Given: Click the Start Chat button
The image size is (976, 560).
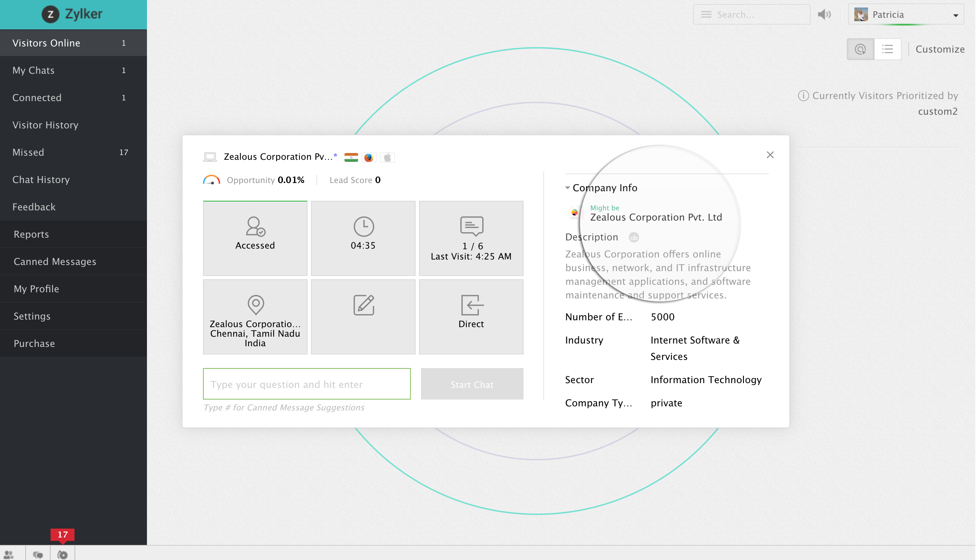Looking at the screenshot, I should pos(472,384).
